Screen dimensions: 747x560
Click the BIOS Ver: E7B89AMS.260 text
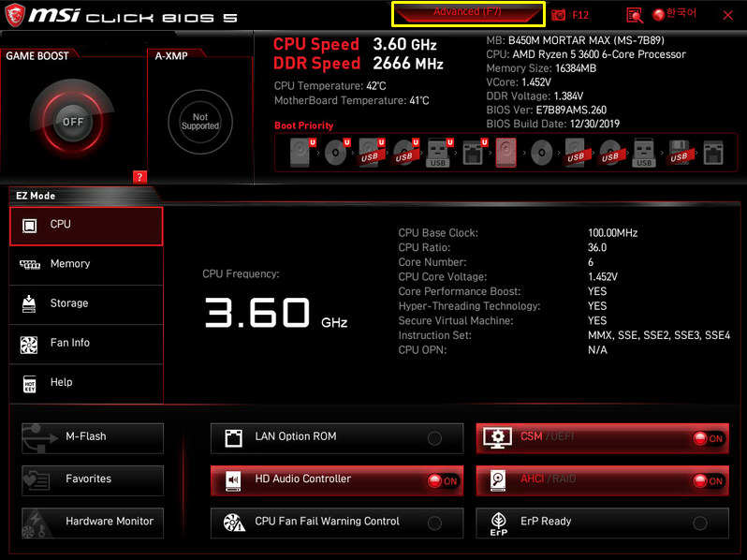click(546, 111)
